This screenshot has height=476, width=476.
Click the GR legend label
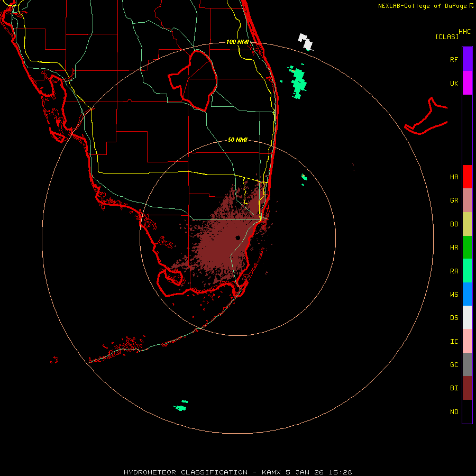click(454, 200)
